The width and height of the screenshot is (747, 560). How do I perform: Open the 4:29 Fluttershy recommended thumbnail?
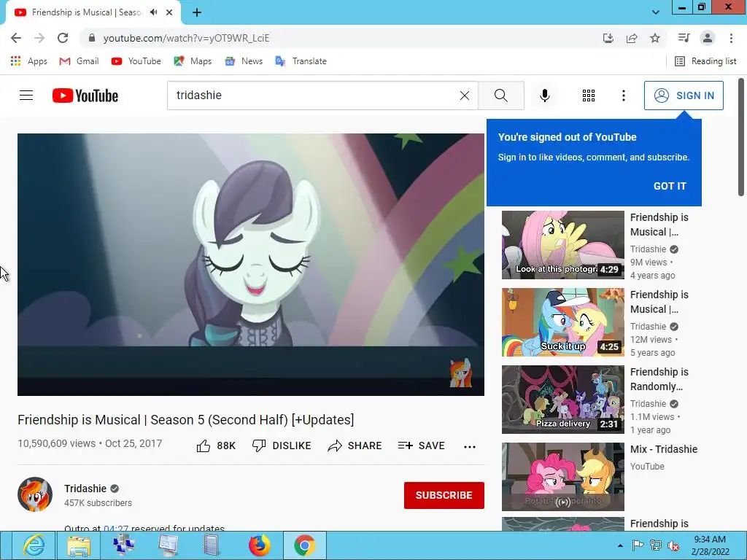562,245
